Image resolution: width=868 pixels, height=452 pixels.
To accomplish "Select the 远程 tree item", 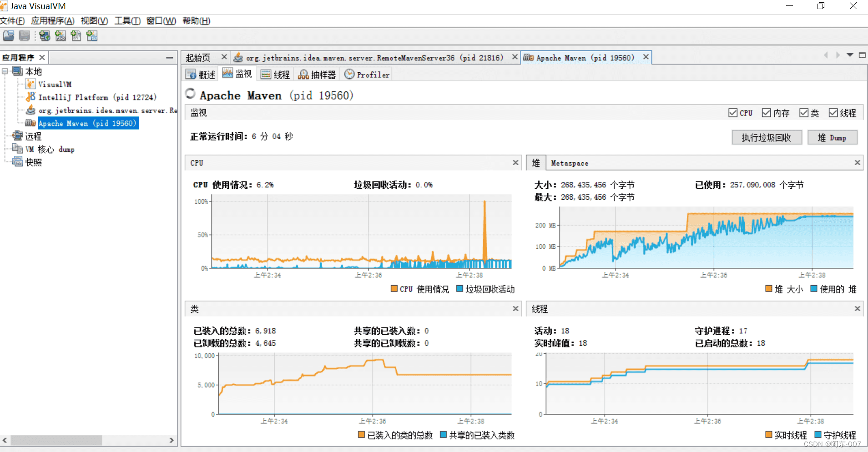I will point(33,136).
